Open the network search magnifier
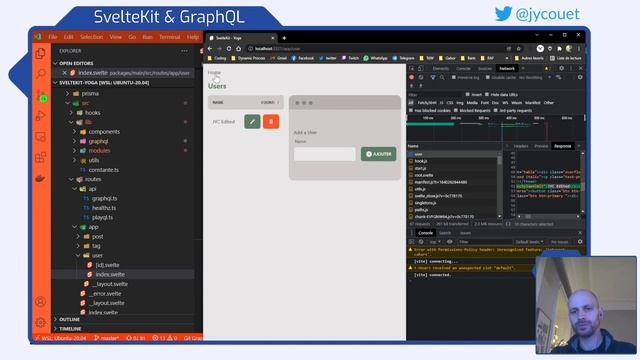 [442, 77]
